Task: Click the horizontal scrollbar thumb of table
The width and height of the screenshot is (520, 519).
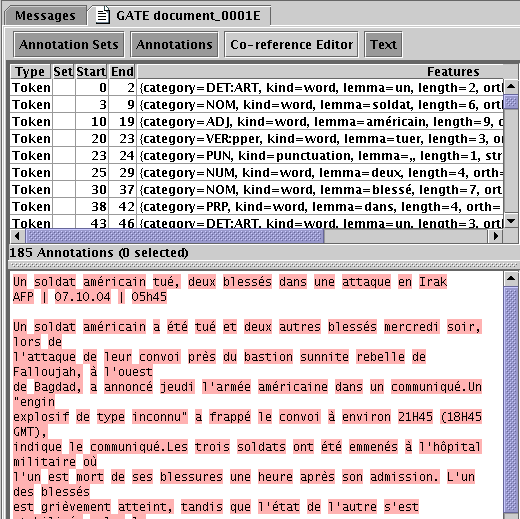Action: point(175,236)
